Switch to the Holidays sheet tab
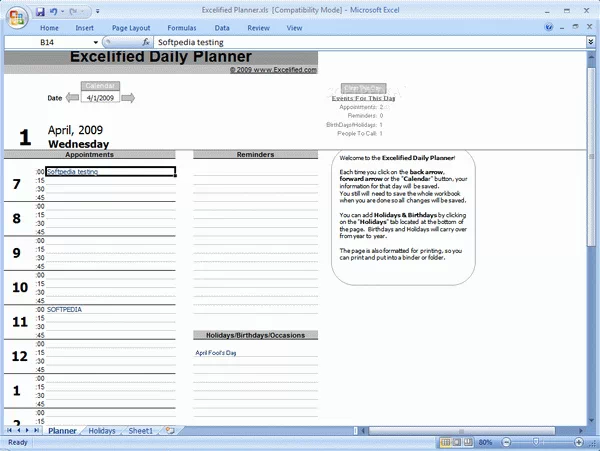The image size is (600, 451). coord(102,431)
